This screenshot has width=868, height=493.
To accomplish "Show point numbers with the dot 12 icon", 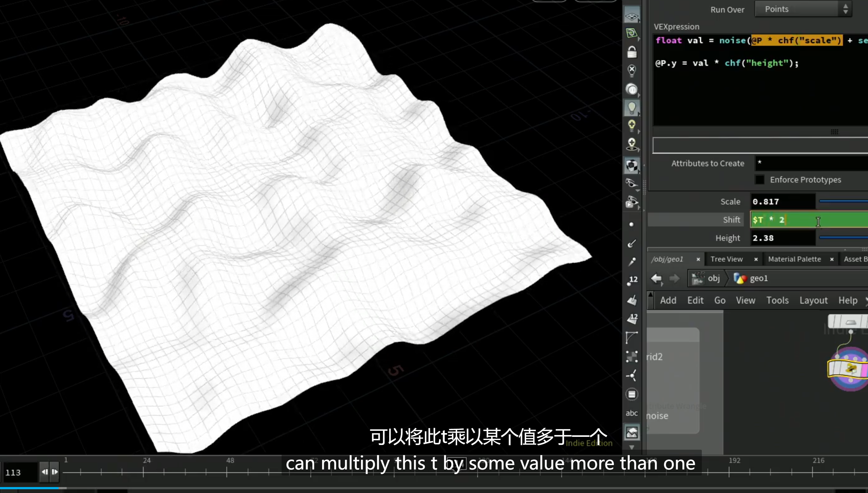I will [x=632, y=281].
